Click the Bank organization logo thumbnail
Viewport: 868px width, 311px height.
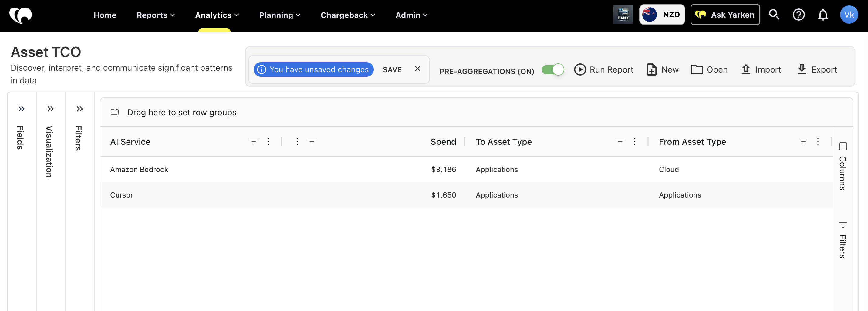pyautogui.click(x=623, y=15)
